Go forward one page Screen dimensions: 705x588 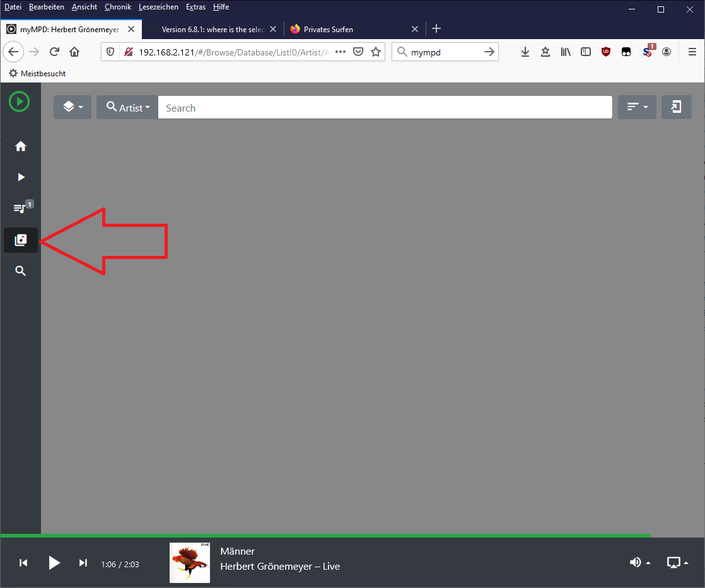click(x=34, y=52)
